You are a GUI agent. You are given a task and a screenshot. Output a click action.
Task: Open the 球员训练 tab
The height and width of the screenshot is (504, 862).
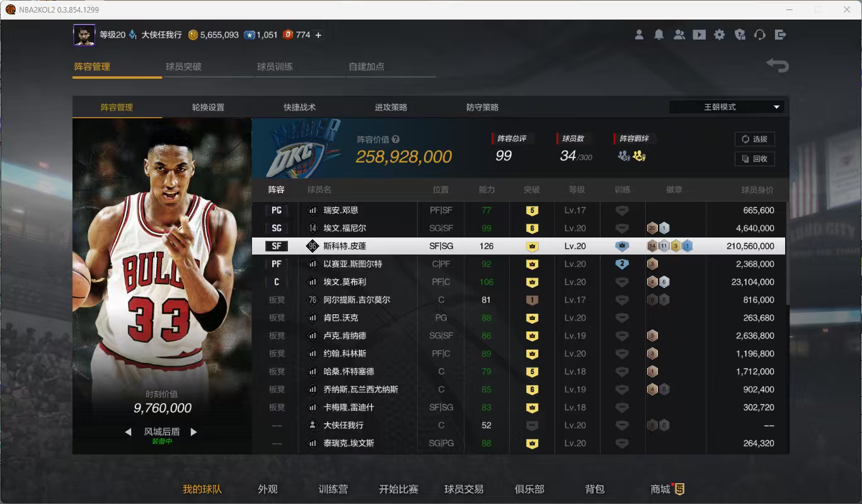coord(275,66)
